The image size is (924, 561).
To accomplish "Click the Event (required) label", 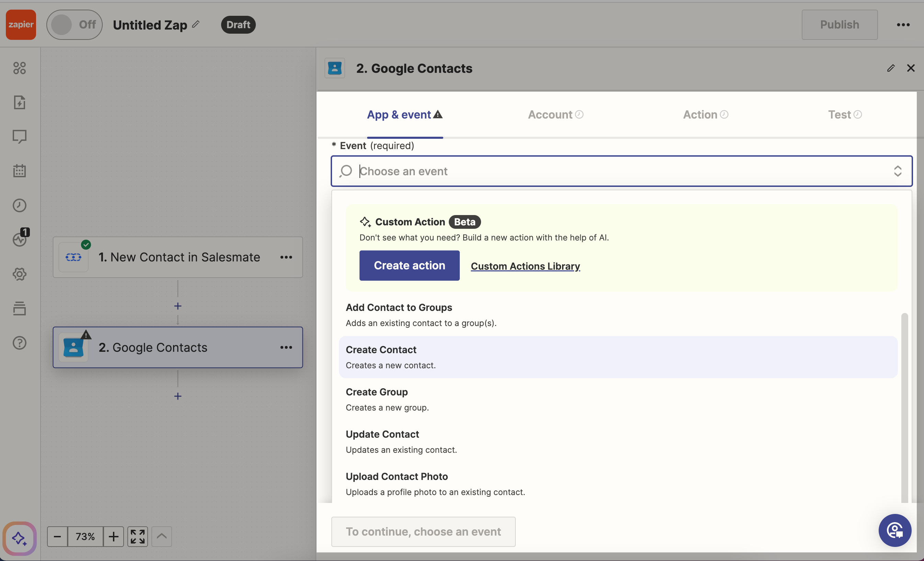I will [373, 146].
